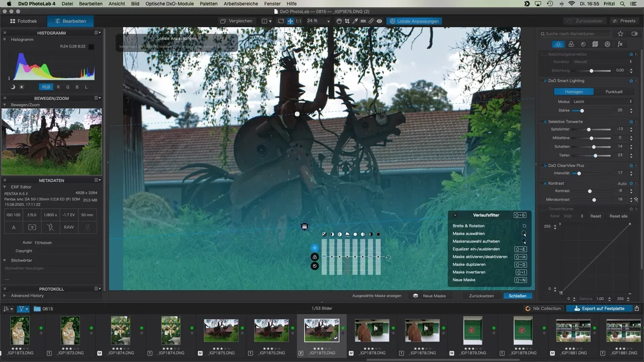Select the RGB histogram channel
Viewport: 644px width, 362px height.
(46, 87)
